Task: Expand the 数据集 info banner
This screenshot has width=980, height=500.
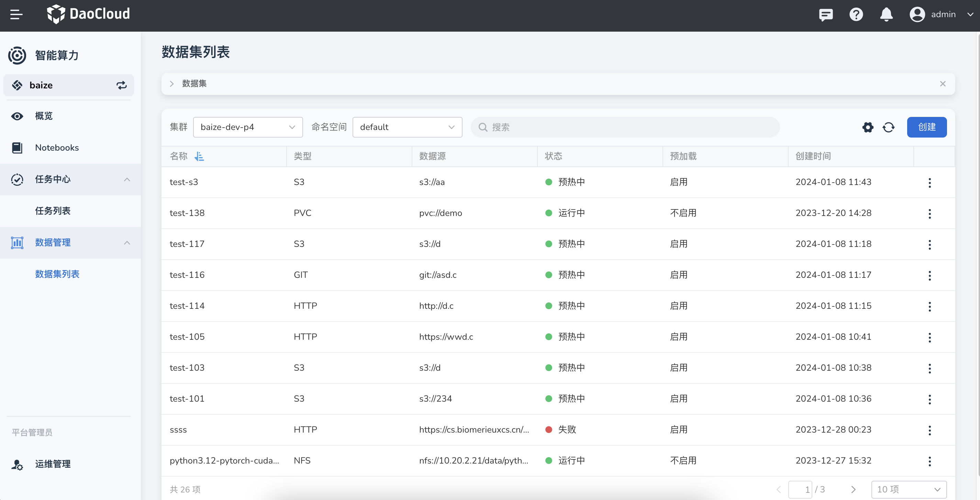Action: coord(172,84)
